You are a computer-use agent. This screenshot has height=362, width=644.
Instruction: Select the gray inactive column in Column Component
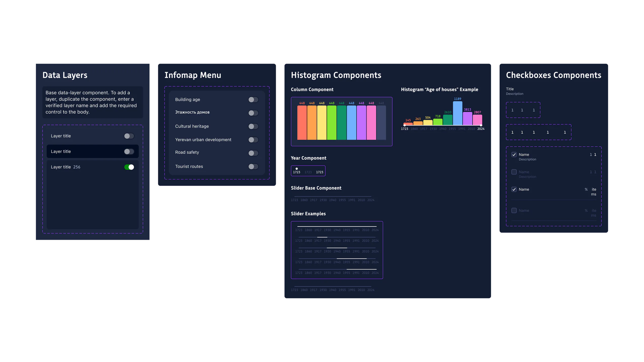381,123
